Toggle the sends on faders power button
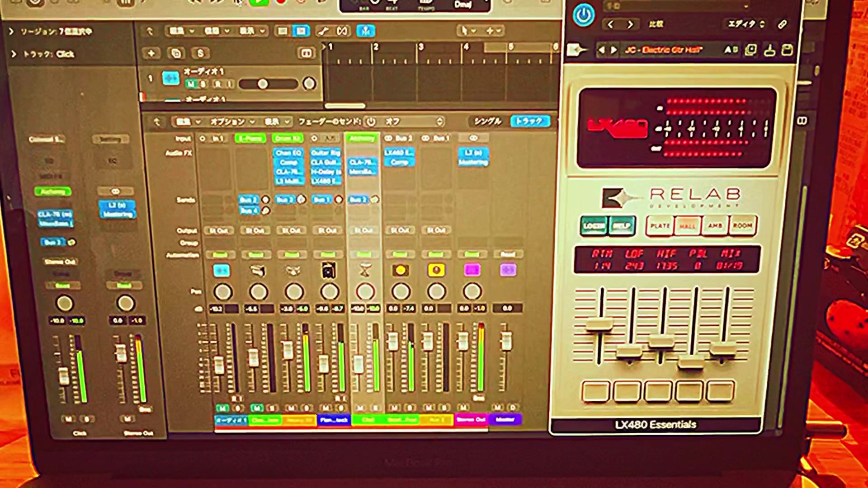The height and width of the screenshot is (488, 868). pos(371,122)
